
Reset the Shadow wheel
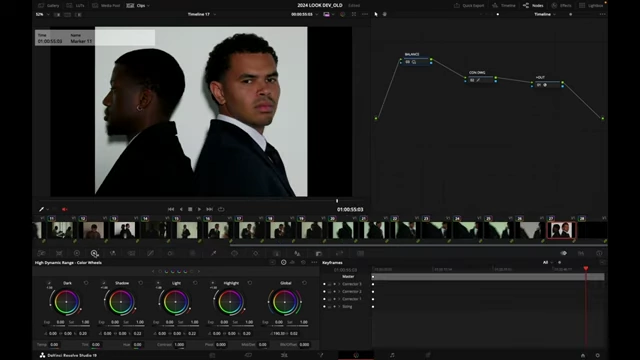pos(141,283)
